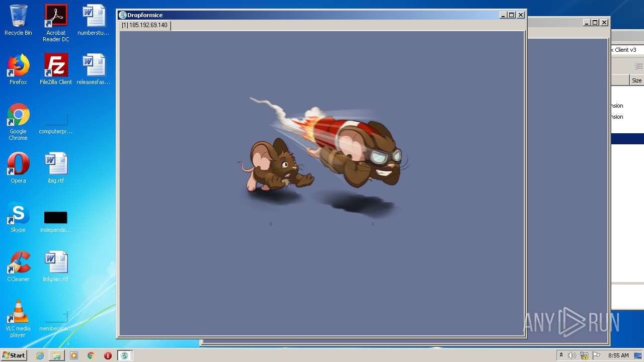The image size is (644, 362).
Task: Open Windows Media Player taskbar icon
Action: 74,355
